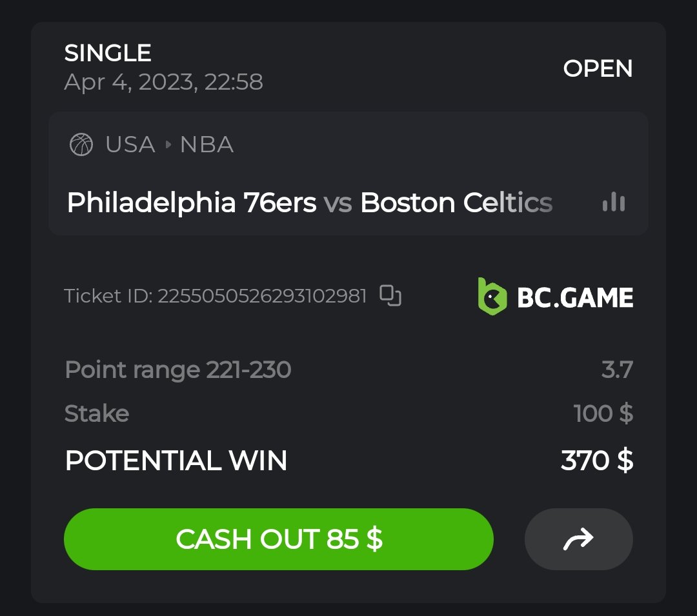Open the NBA league link

click(x=207, y=144)
